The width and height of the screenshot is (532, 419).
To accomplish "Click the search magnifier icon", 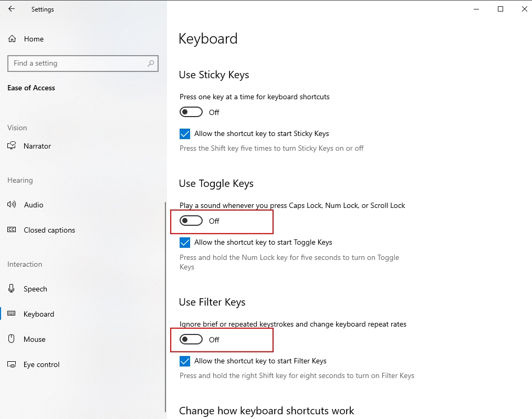I will [151, 64].
